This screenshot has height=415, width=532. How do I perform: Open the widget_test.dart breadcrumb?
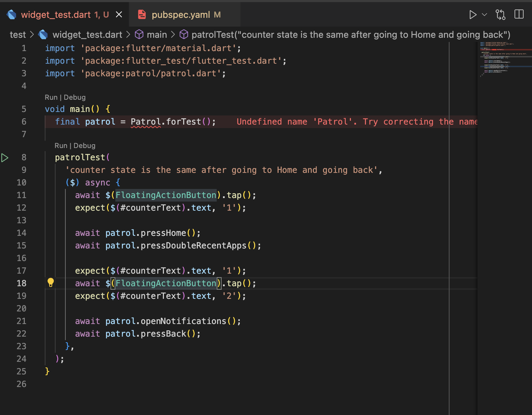87,35
